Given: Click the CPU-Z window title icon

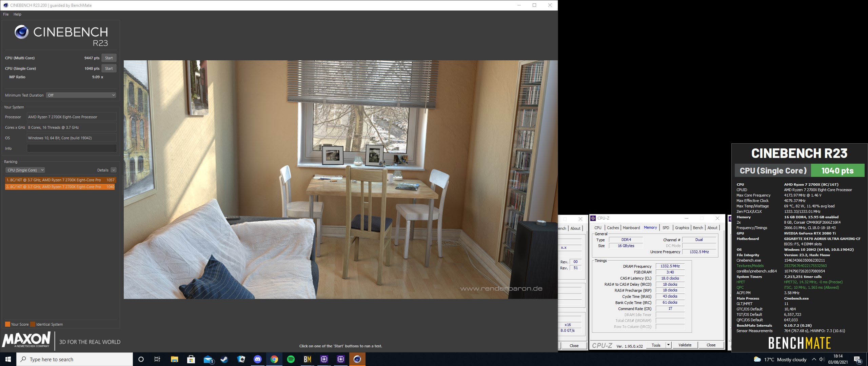Looking at the screenshot, I should pyautogui.click(x=593, y=218).
